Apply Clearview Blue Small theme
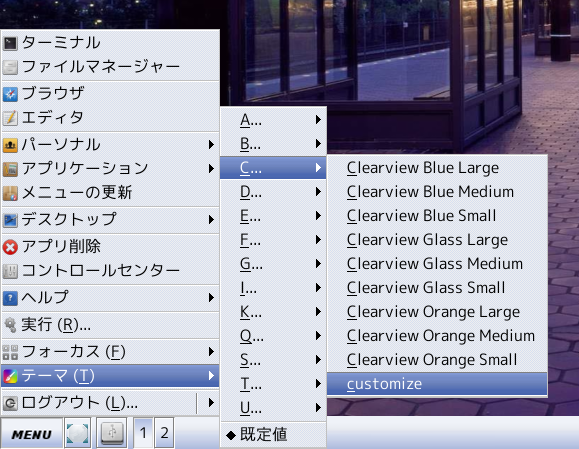Image resolution: width=579 pixels, height=449 pixels. tap(437, 216)
